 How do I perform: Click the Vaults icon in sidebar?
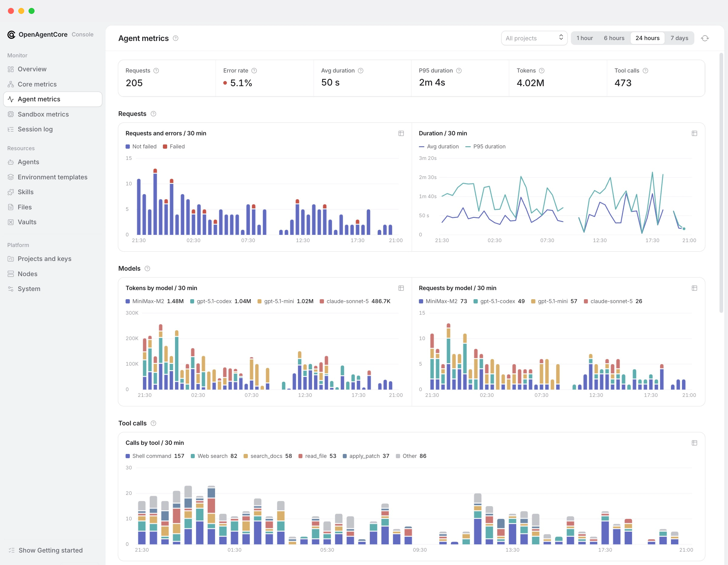11,222
